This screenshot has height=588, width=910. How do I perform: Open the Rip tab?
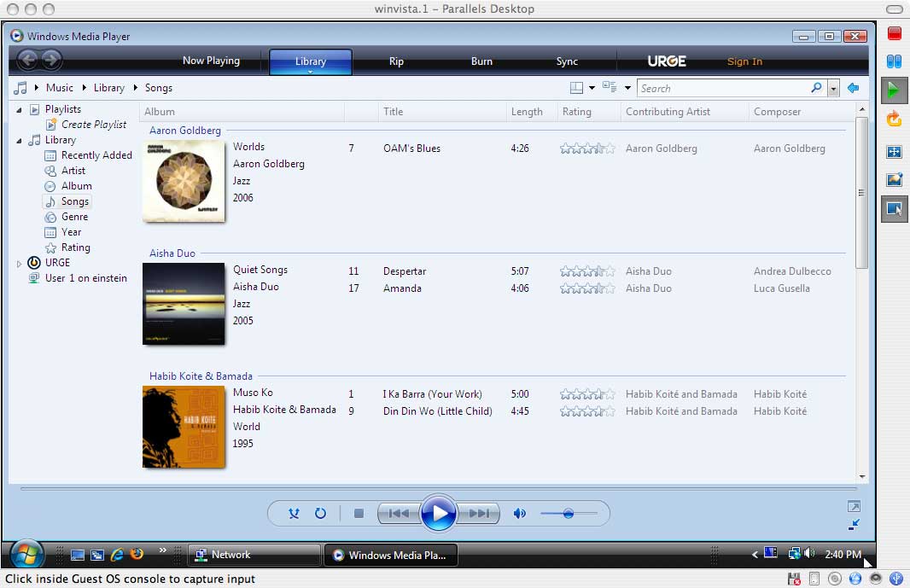(396, 61)
